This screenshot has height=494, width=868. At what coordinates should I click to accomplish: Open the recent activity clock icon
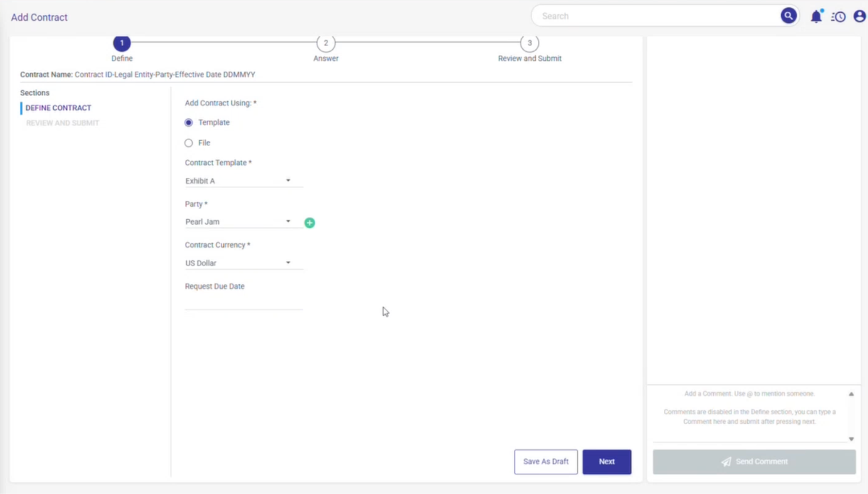pos(838,17)
